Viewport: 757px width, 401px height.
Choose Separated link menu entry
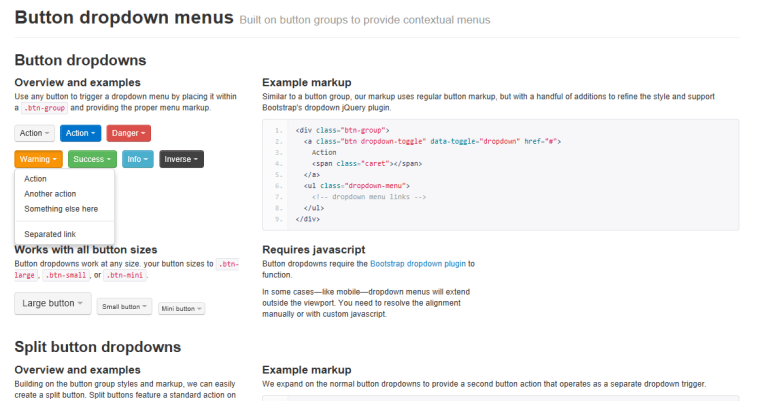pos(65,234)
